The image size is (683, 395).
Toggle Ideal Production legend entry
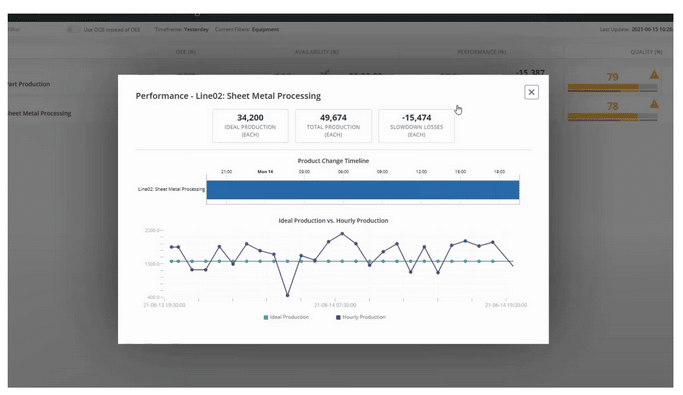[286, 317]
